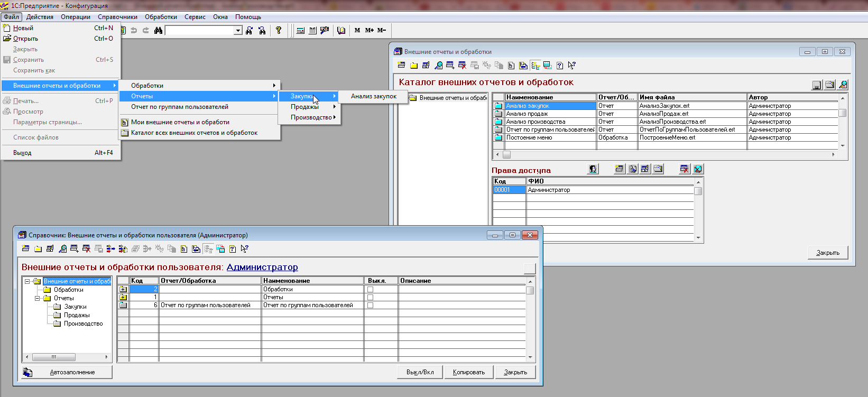Collapse root Внешние отчеты и обработки tree node
868x397 pixels.
pyautogui.click(x=27, y=281)
